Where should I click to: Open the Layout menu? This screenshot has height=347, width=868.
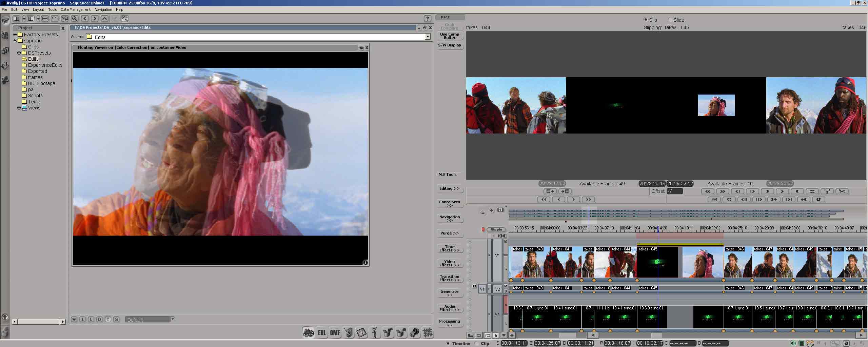(x=38, y=9)
